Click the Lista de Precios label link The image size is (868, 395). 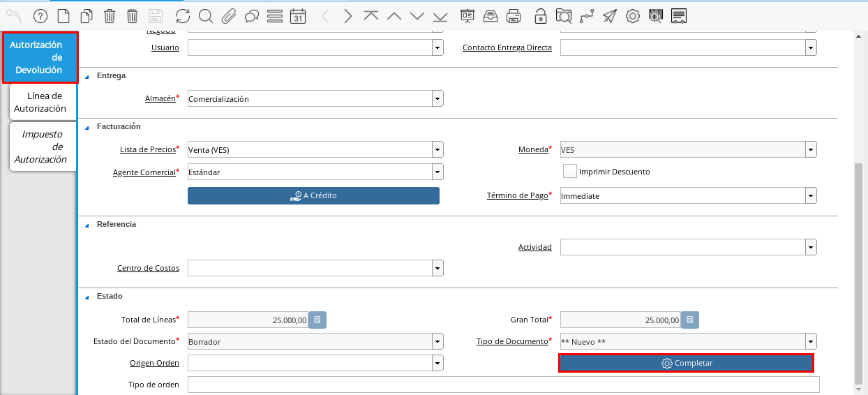tap(148, 149)
